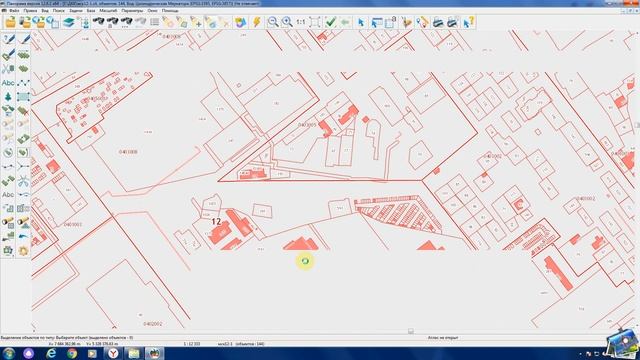The height and width of the screenshot is (360, 640).
Task: Open Yandex browser from the taskbar
Action: click(x=113, y=353)
